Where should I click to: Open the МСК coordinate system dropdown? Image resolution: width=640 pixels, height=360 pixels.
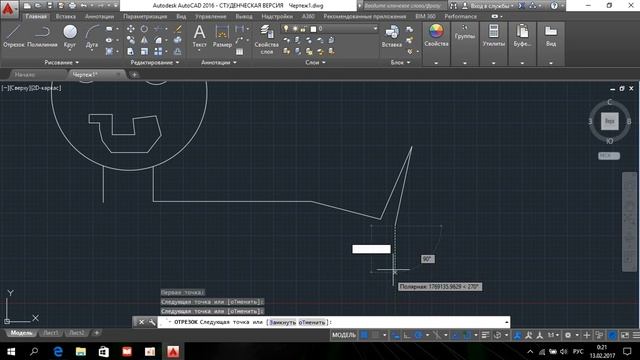point(609,156)
